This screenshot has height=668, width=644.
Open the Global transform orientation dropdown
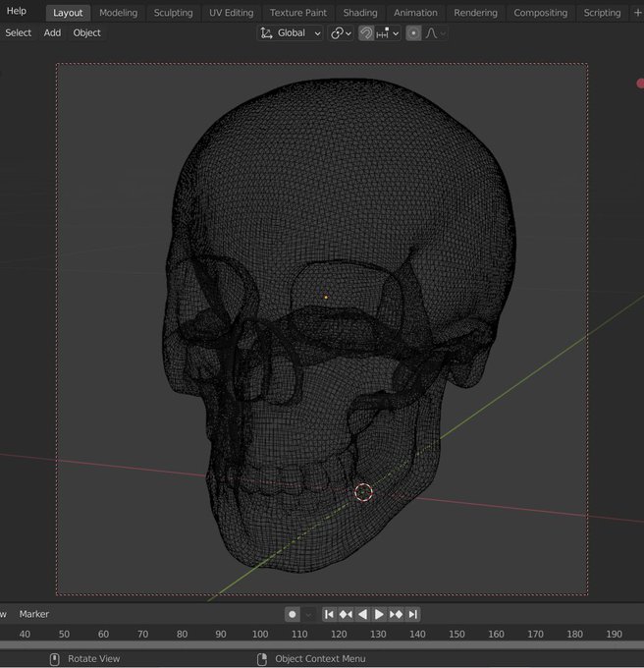(x=291, y=32)
